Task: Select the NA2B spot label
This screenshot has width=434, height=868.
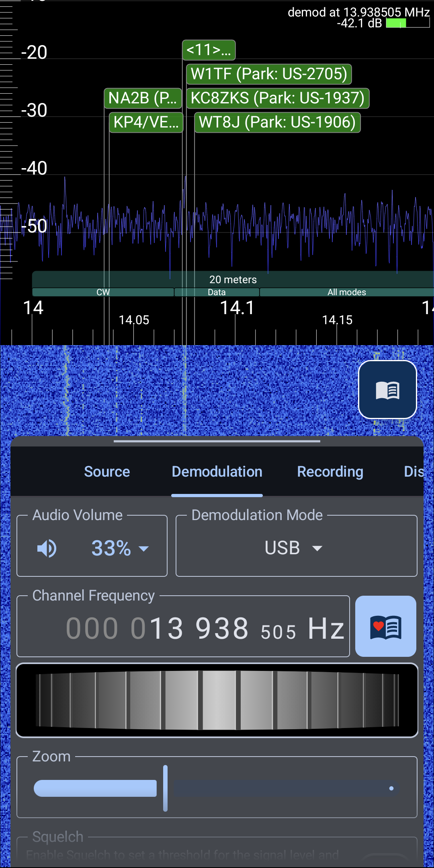Action: (143, 98)
